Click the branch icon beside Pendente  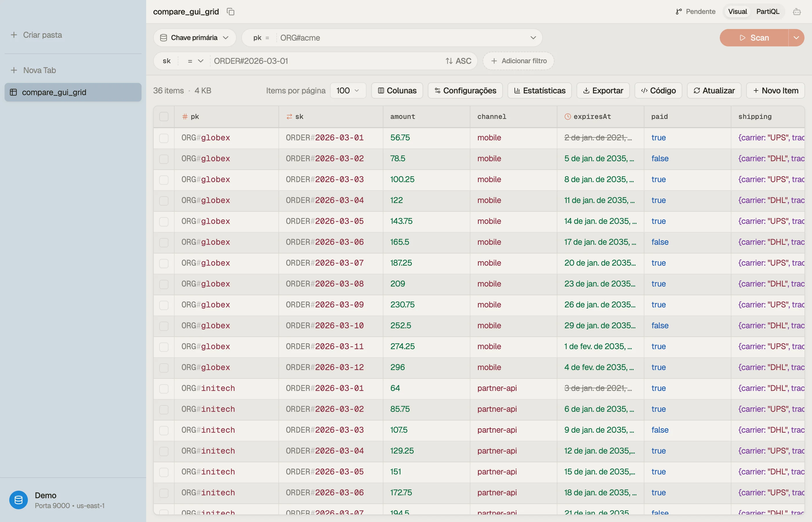[x=679, y=12]
